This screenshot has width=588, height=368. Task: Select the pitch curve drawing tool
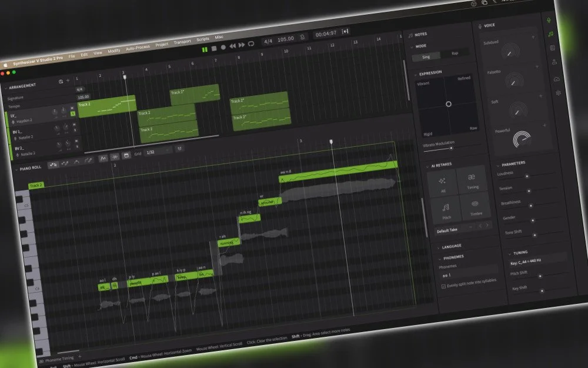pyautogui.click(x=88, y=159)
